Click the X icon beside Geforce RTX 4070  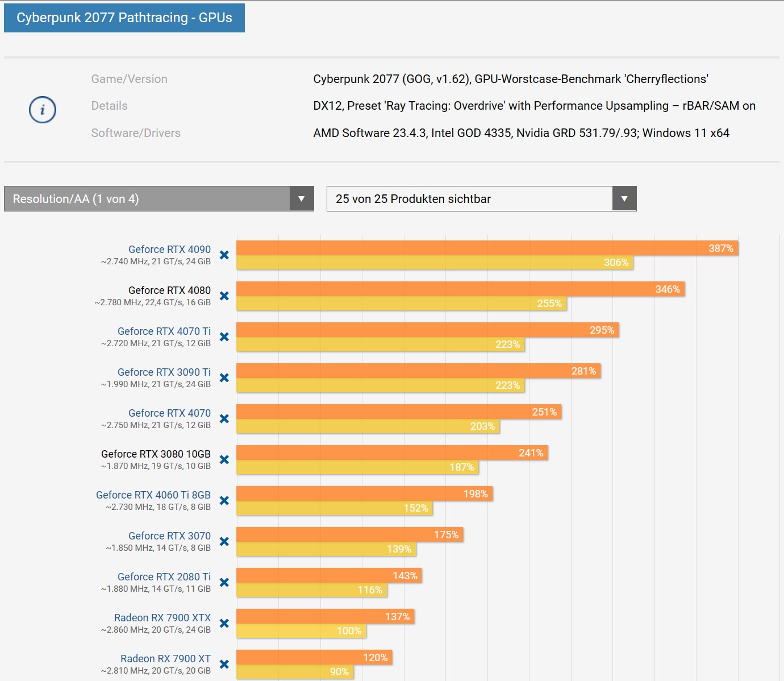(224, 419)
